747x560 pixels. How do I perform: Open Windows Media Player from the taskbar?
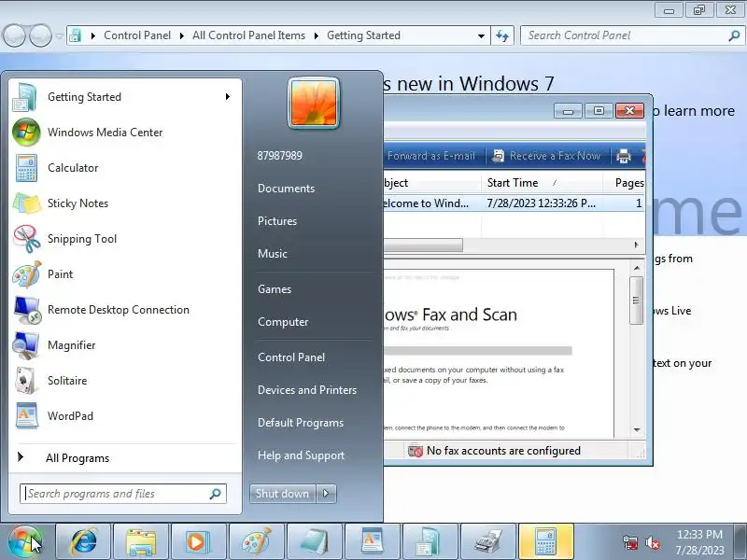tap(199, 541)
